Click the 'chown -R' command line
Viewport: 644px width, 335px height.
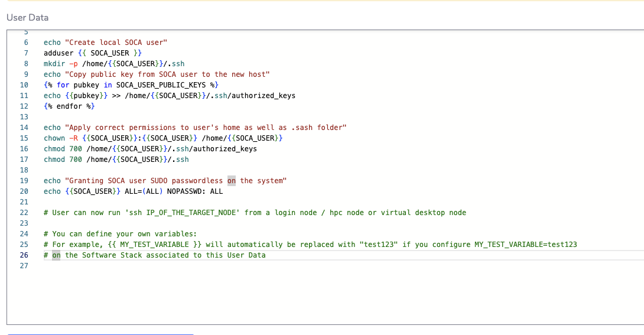click(164, 138)
